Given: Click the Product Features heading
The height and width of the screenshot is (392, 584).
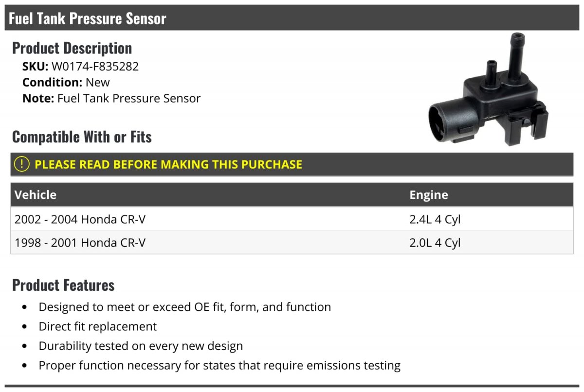Looking at the screenshot, I should coord(63,285).
